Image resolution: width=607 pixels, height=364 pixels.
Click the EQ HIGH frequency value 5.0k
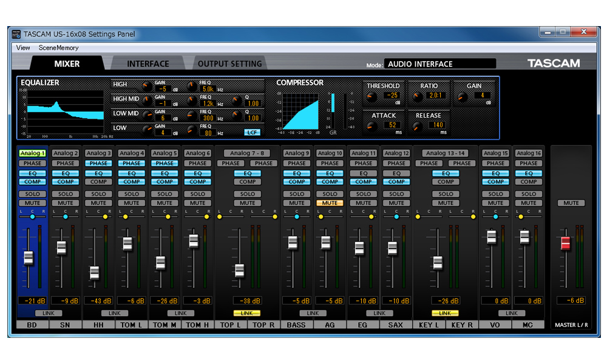click(x=208, y=89)
